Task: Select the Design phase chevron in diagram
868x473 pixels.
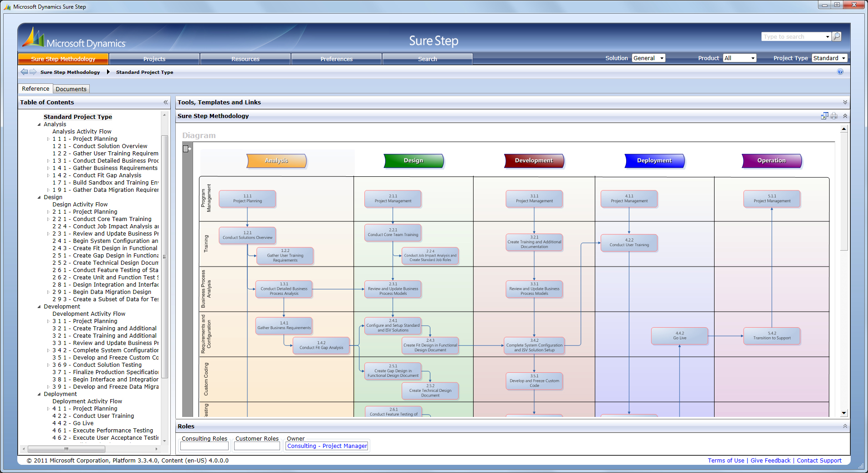Action: click(x=414, y=160)
